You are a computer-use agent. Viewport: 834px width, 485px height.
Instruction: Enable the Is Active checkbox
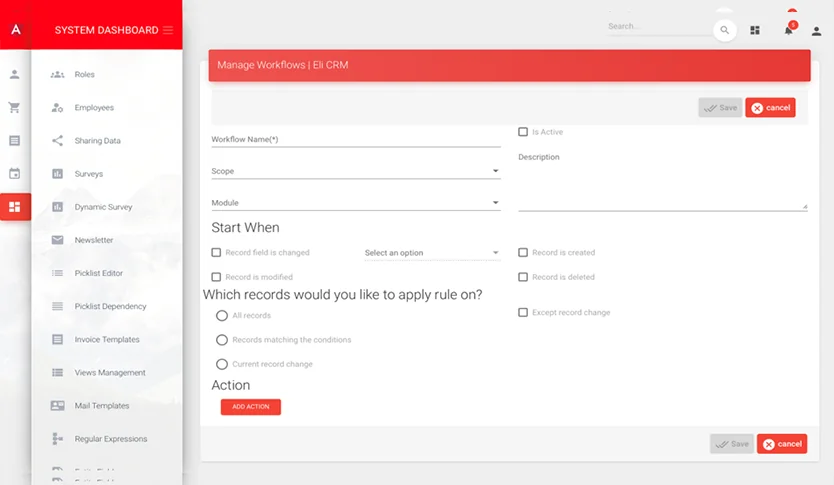[x=523, y=132]
